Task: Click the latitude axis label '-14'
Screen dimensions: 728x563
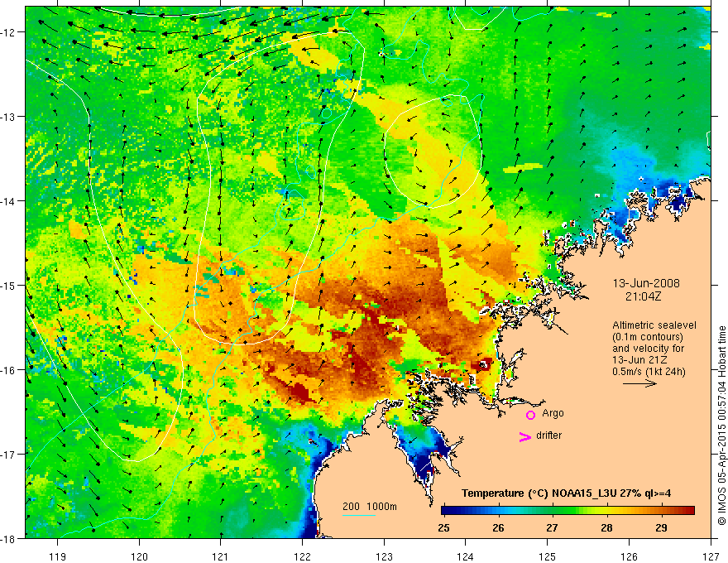Action: [9, 201]
